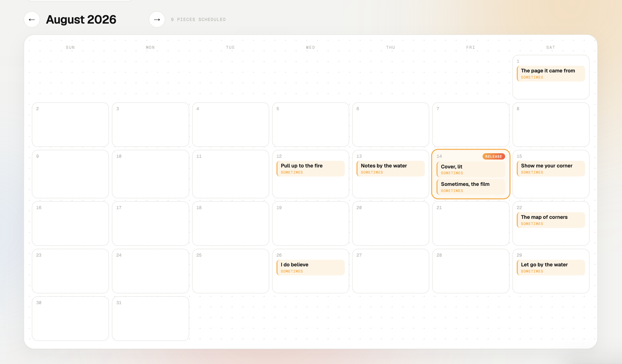The height and width of the screenshot is (364, 622).
Task: Select the day cell for August 30
Action: click(x=70, y=319)
